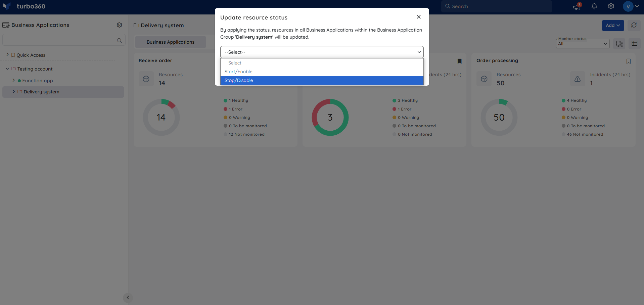Screen dimensions: 644x305
Task: Click the Search field in top bar
Action: 496,6
